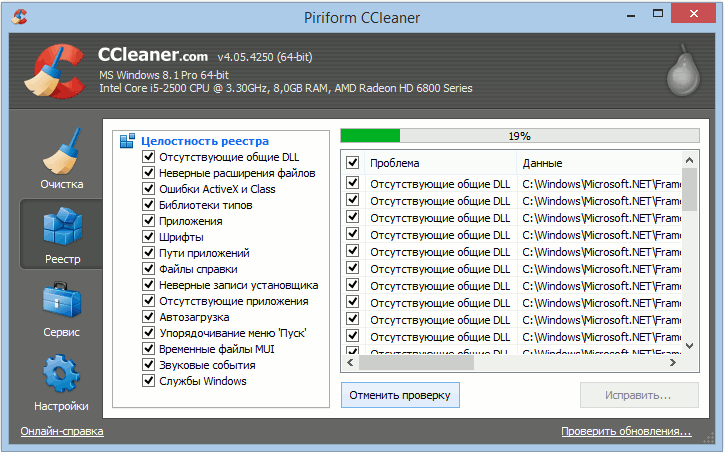Screen dimensions: 724x452
Task: Click the vertical scrollbar thumb
Action: (x=689, y=190)
